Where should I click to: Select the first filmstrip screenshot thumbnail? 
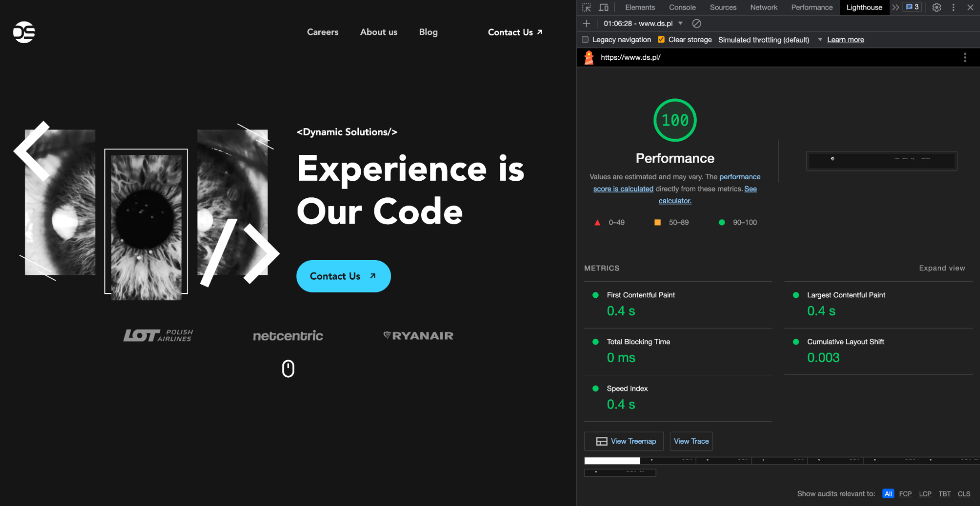pyautogui.click(x=612, y=461)
